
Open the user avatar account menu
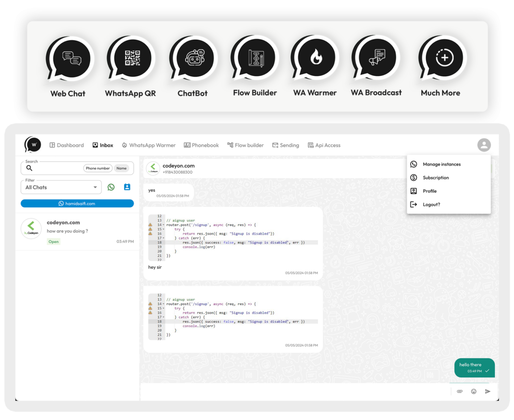(484, 145)
